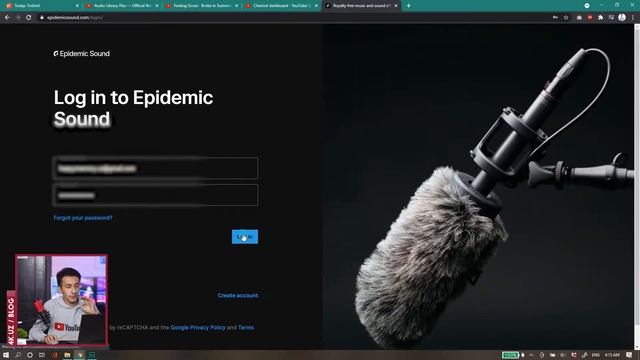This screenshot has height=360, width=640.
Task: Open the media control playlist icon
Action: pyautogui.click(x=611, y=18)
